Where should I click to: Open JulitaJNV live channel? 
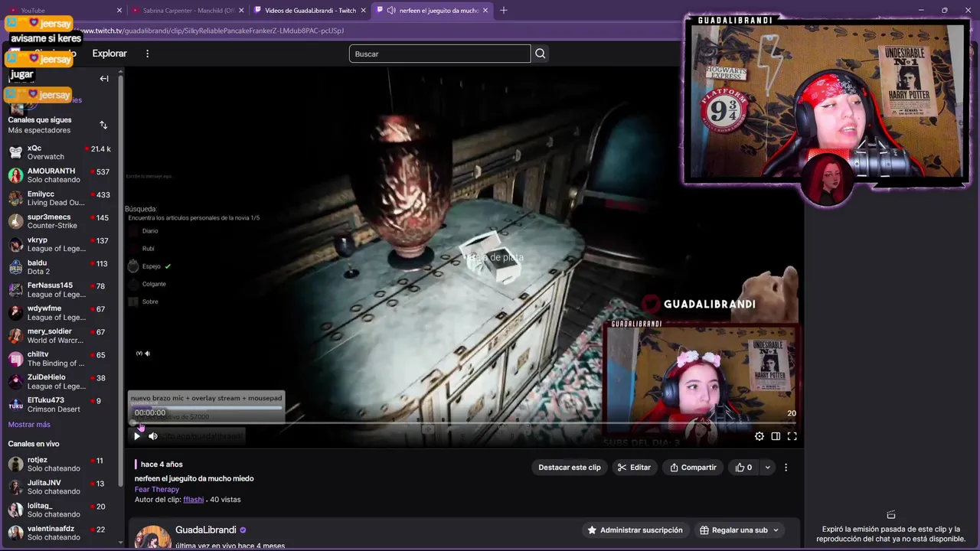tap(60, 487)
